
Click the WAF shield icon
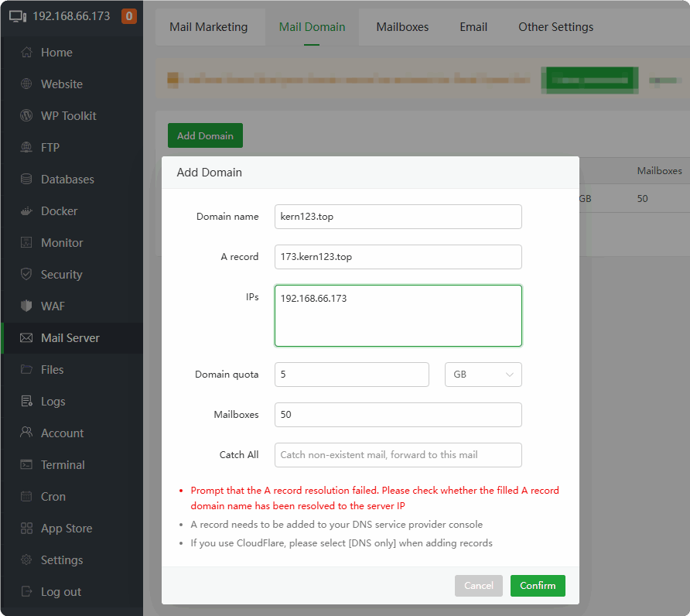(26, 306)
